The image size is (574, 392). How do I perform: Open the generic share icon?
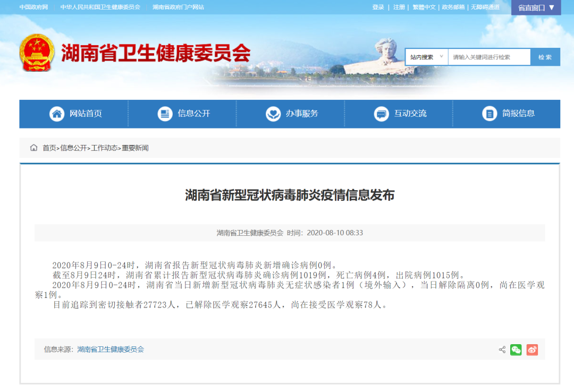pyautogui.click(x=501, y=350)
